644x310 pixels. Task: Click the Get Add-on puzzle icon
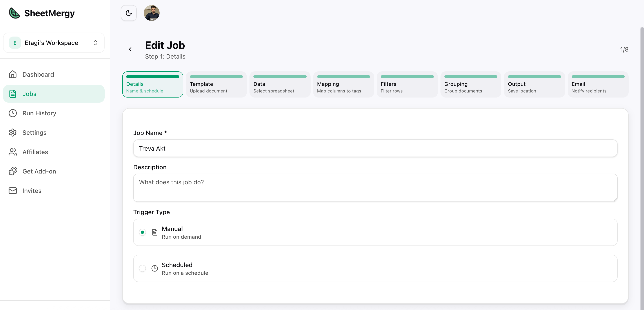tap(13, 171)
